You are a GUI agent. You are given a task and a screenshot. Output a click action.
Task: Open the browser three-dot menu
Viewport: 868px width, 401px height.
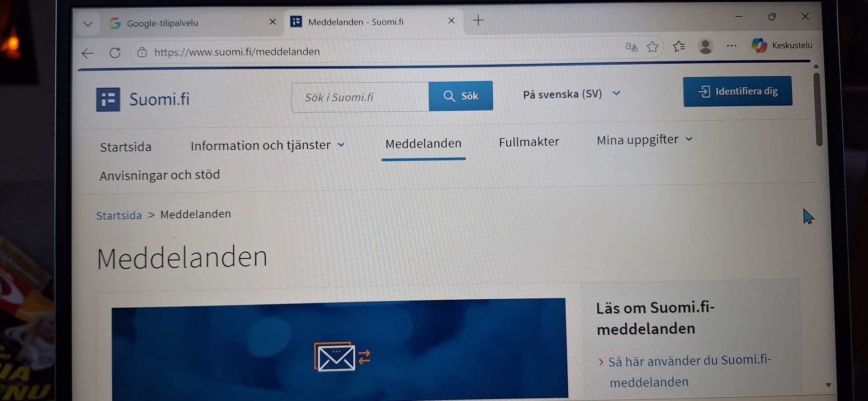click(x=731, y=46)
